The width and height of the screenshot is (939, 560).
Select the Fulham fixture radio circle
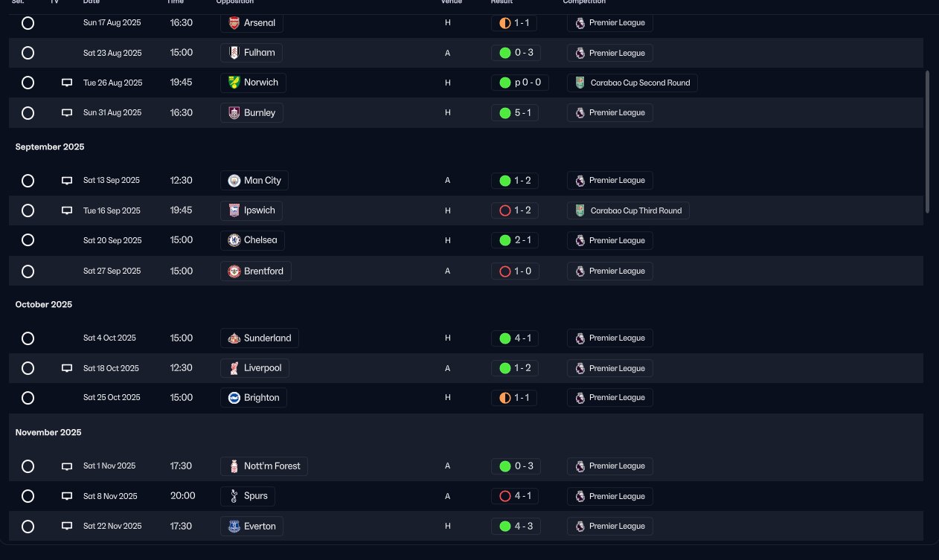tap(28, 53)
